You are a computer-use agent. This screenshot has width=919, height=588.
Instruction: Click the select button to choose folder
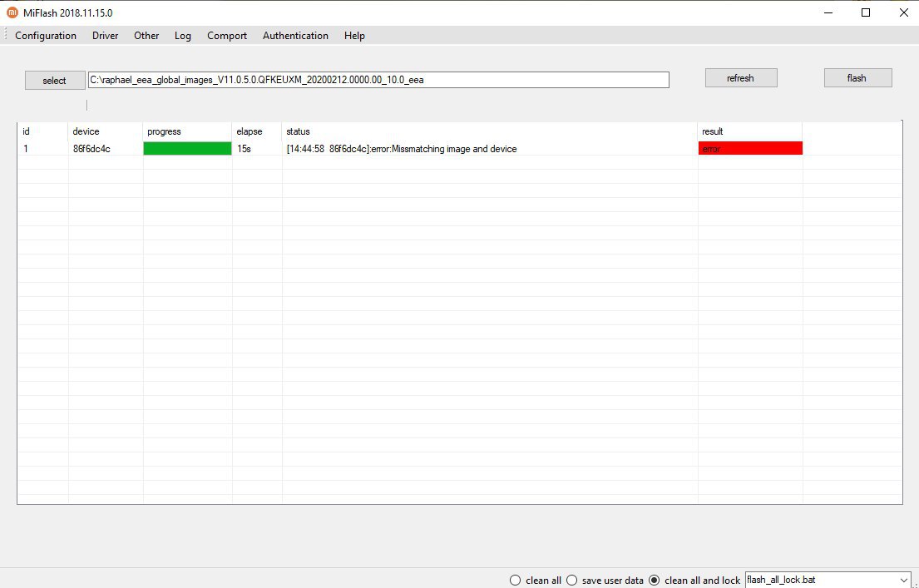click(55, 81)
